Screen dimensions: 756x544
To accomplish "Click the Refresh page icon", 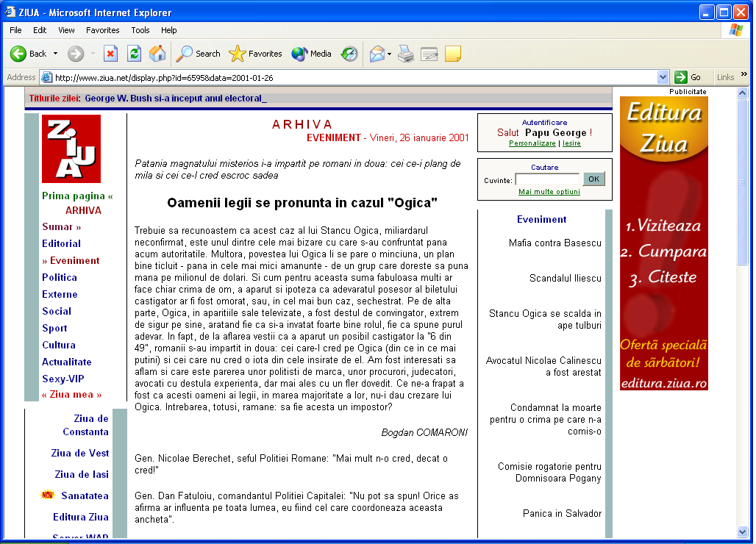I will click(x=134, y=54).
